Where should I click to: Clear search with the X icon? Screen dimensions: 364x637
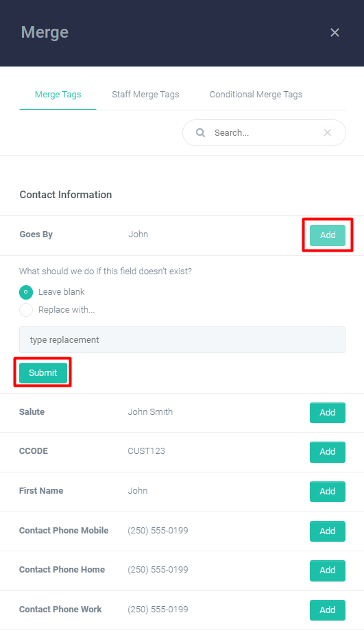(x=328, y=132)
